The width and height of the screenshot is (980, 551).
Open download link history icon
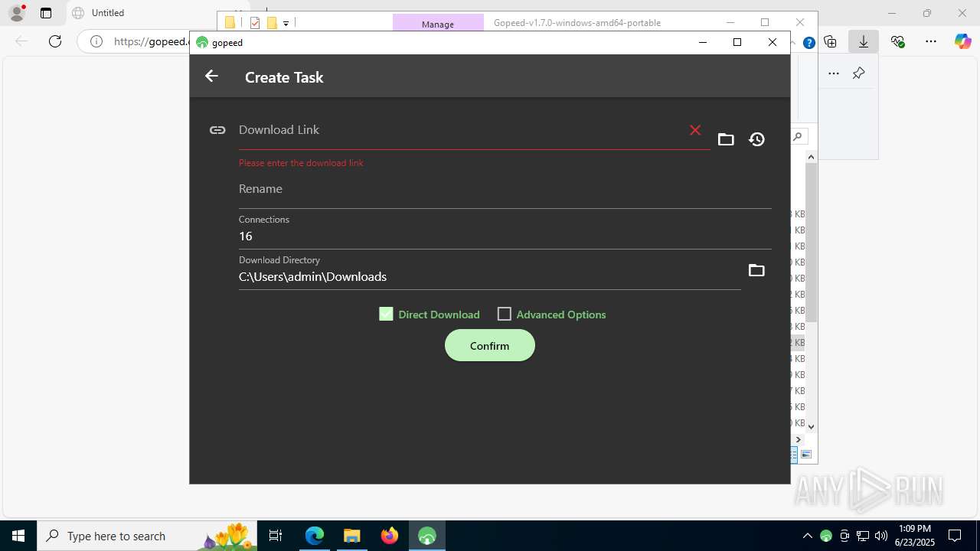coord(756,139)
